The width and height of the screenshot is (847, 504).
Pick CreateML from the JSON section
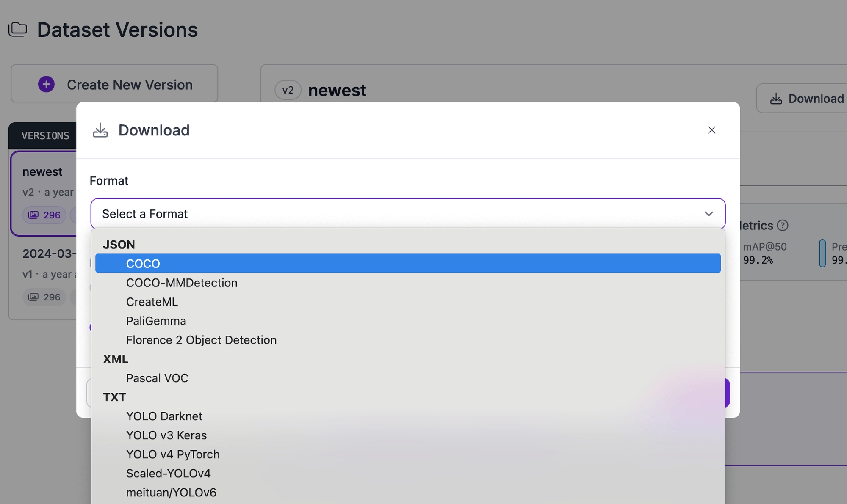coord(152,301)
